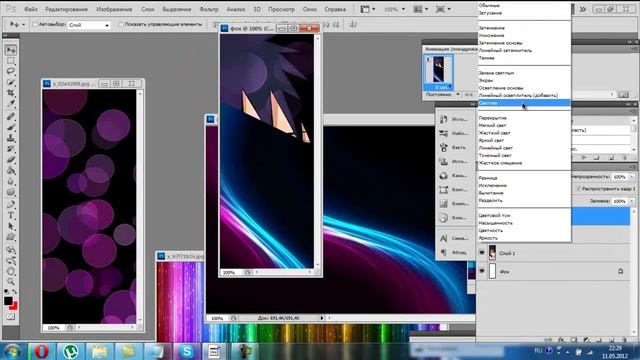Open the Заливка fill dropdown arrow
640x360 pixels.
[632, 201]
